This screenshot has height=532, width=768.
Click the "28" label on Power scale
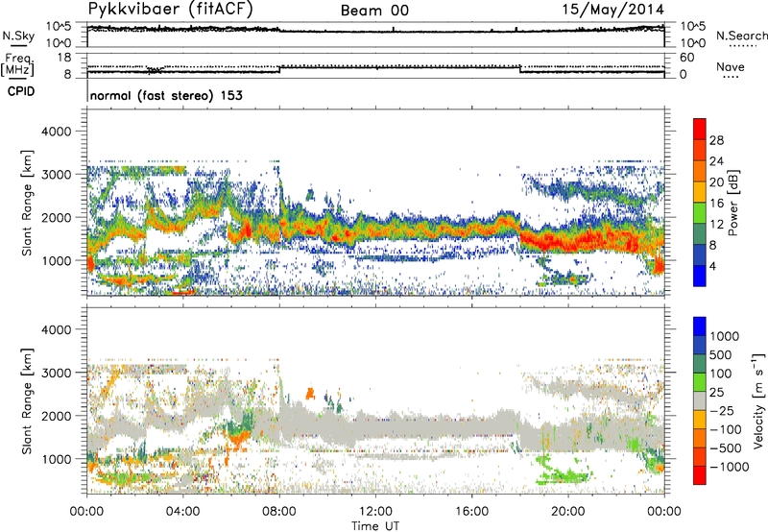click(716, 140)
